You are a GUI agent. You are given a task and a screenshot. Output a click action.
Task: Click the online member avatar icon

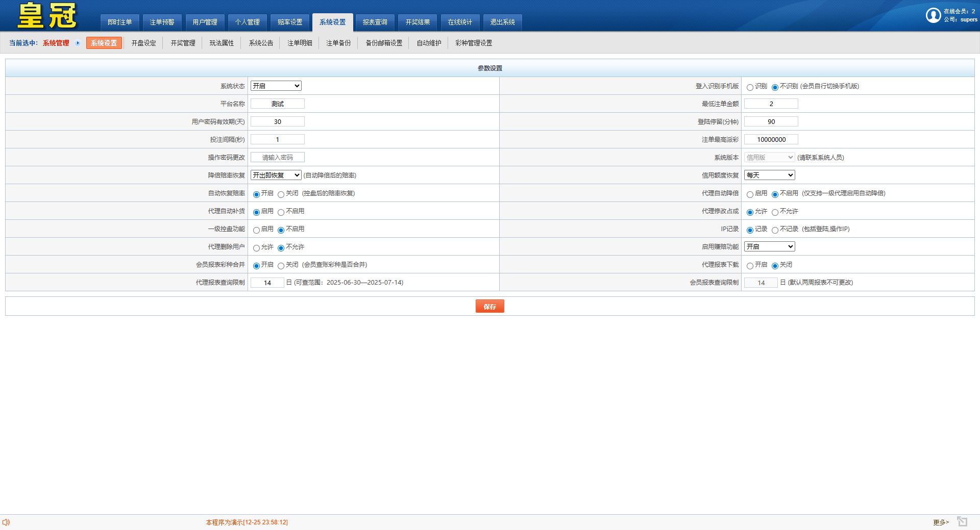(x=934, y=15)
